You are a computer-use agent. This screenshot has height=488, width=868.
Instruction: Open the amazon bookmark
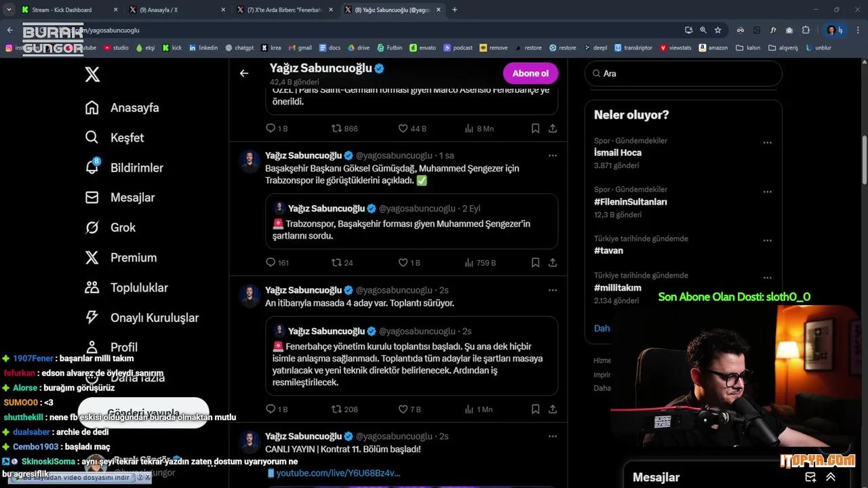pyautogui.click(x=713, y=48)
